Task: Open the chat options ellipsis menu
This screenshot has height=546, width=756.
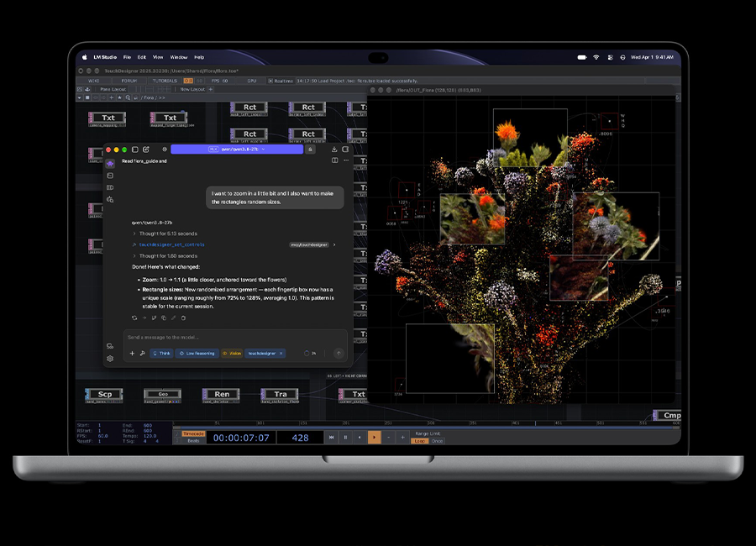Action: pyautogui.click(x=346, y=160)
